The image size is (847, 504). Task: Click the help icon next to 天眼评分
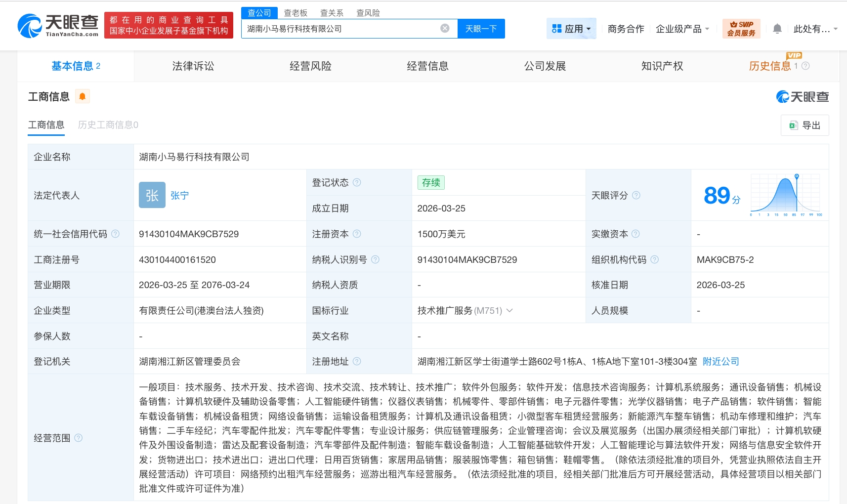click(x=636, y=195)
